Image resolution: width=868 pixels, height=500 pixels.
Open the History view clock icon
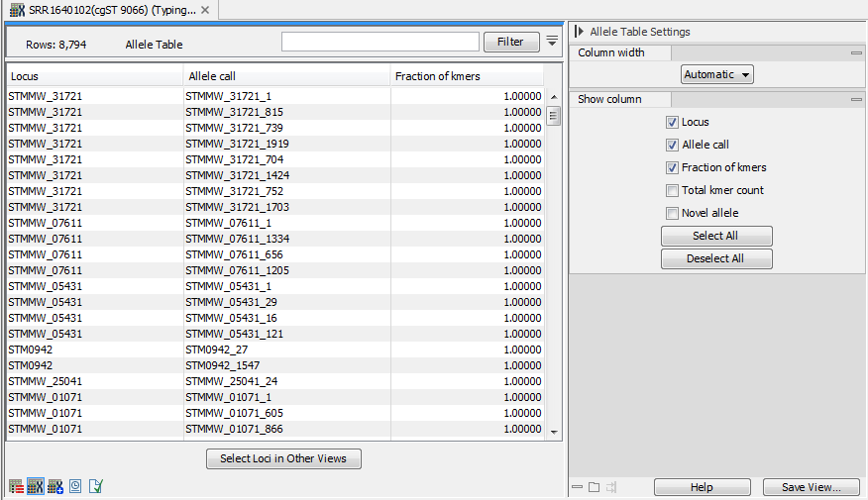click(75, 486)
